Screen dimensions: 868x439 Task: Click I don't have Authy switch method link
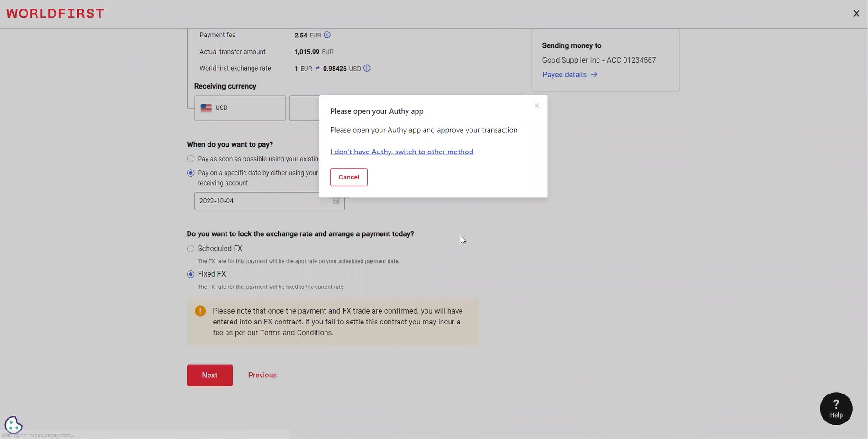[x=402, y=152]
